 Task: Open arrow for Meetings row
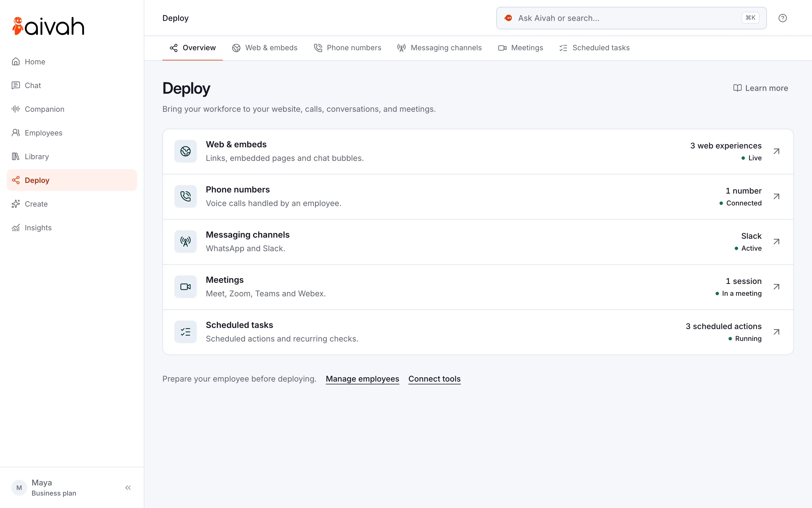click(776, 286)
